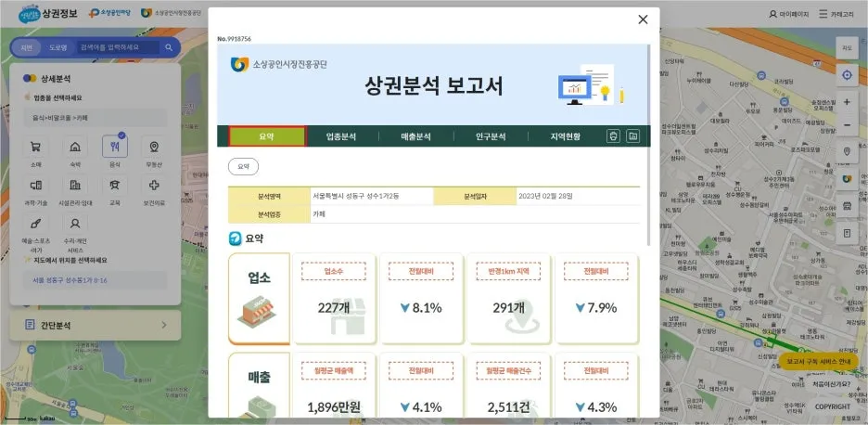Click the current-location target button on map
868x425 pixels.
(847, 75)
